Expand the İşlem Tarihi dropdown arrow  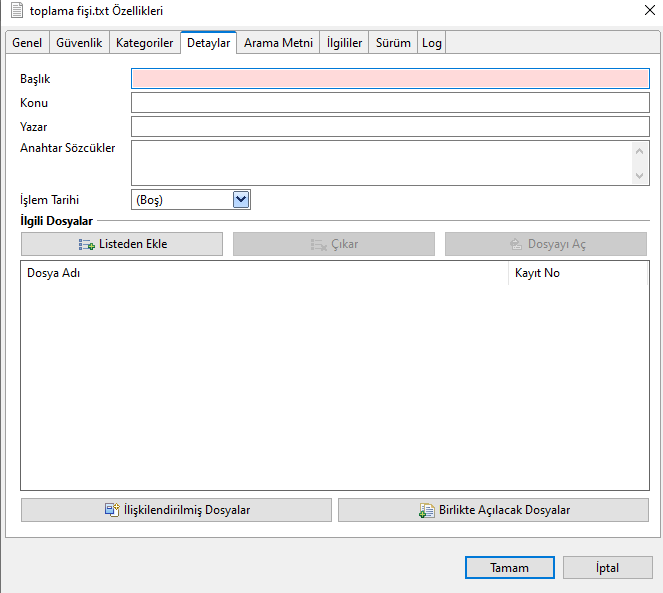pos(240,199)
